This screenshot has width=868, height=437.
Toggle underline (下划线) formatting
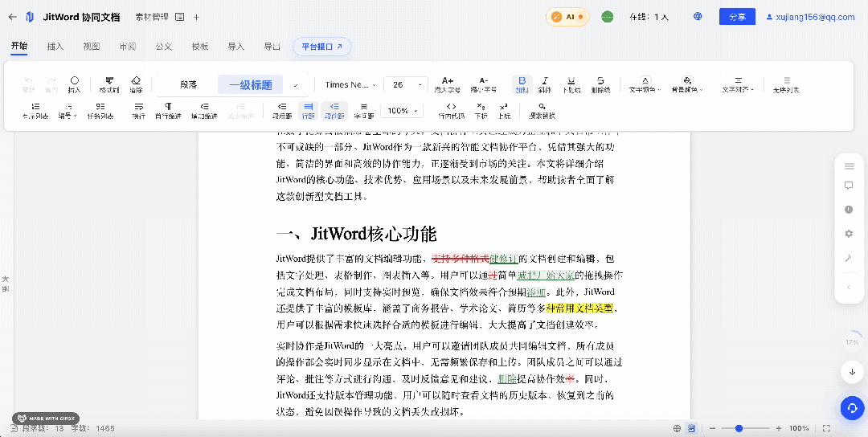tap(572, 84)
